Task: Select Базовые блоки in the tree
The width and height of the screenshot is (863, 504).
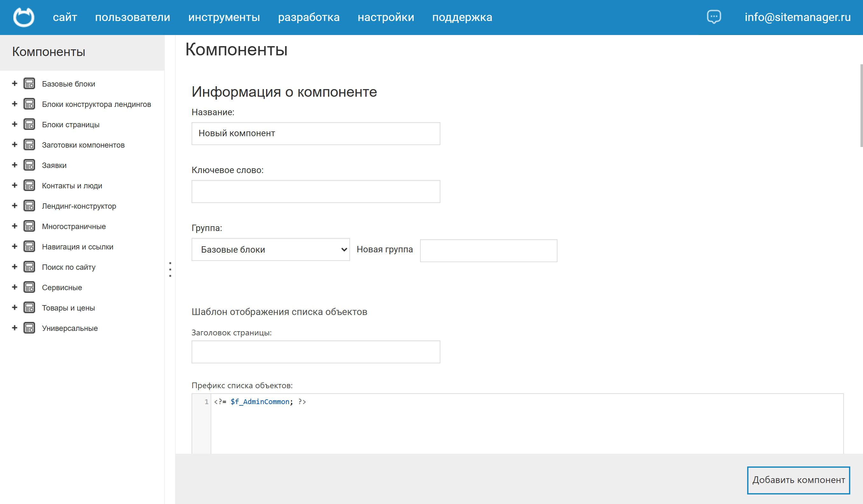Action: (68, 84)
